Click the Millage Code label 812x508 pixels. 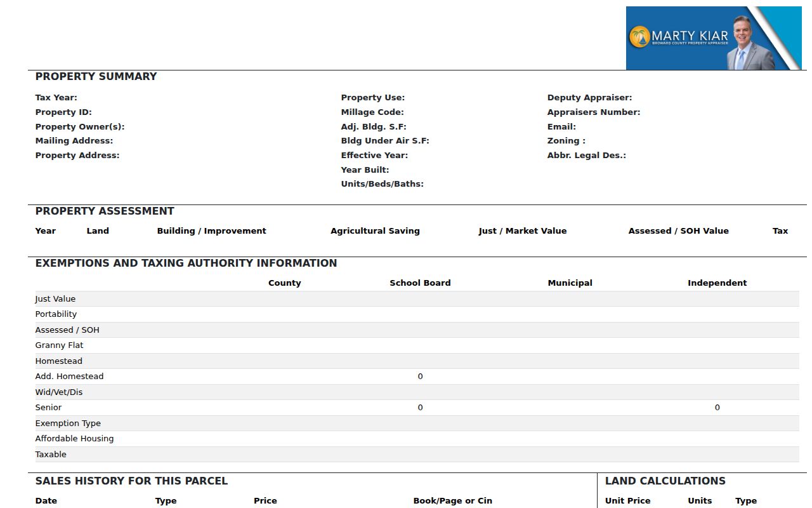(372, 112)
